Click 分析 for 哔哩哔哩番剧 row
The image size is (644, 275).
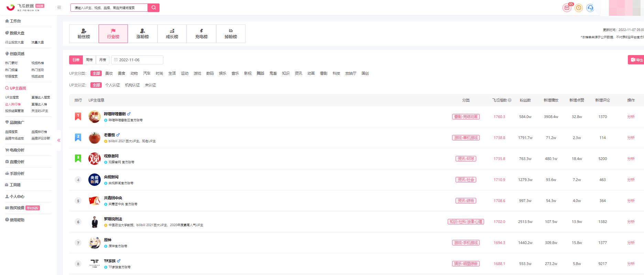click(x=631, y=117)
